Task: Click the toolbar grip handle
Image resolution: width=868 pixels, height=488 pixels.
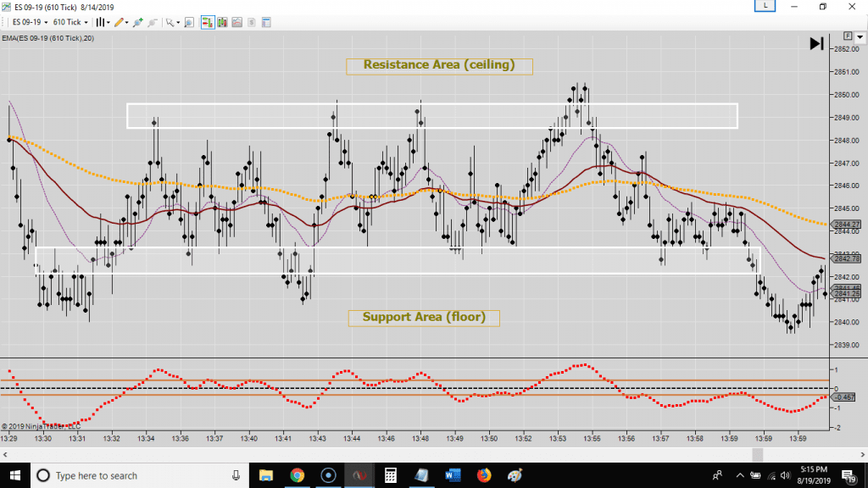Action: click(4, 22)
